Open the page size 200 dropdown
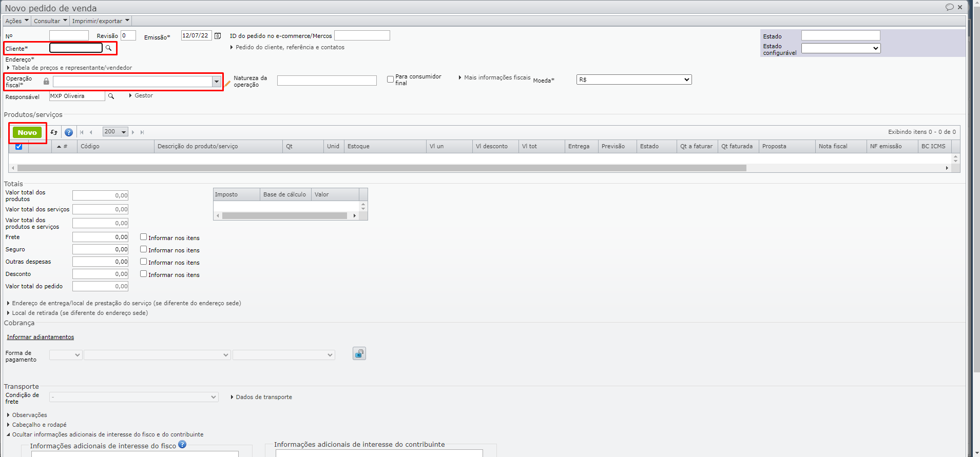This screenshot has width=980, height=457. [115, 132]
